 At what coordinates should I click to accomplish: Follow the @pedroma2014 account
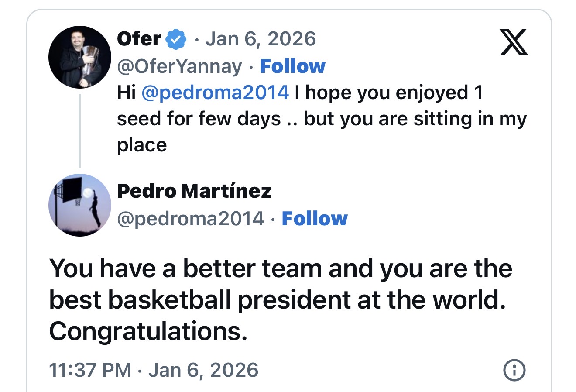coord(314,218)
